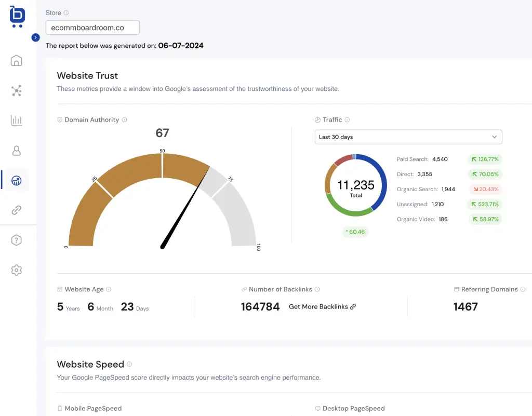Open the Get More Backlinks link
The height and width of the screenshot is (416, 532).
pyautogui.click(x=322, y=306)
